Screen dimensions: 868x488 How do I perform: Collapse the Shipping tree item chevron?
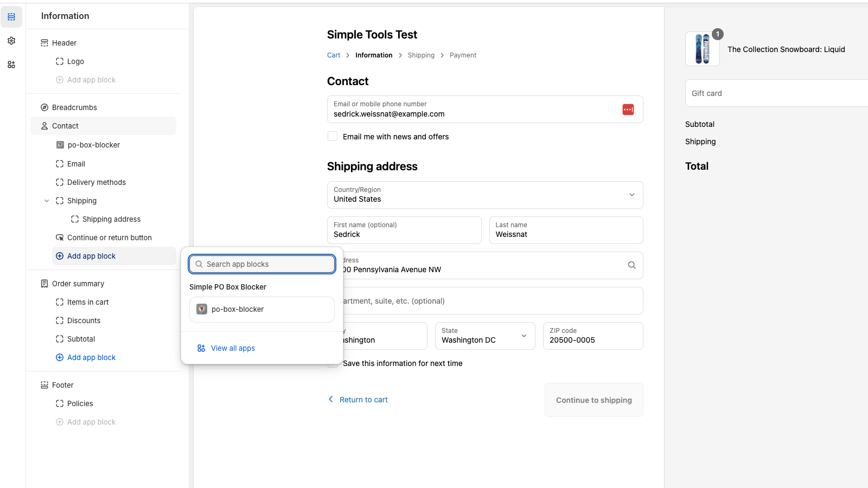coord(47,201)
